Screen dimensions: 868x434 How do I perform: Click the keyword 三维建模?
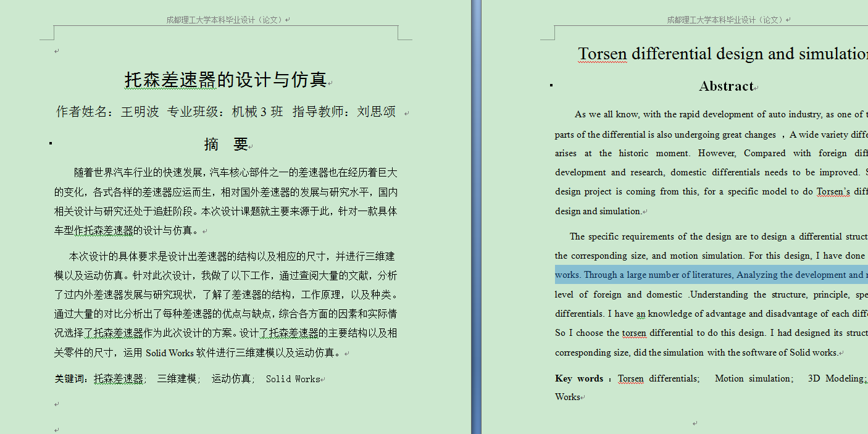[x=177, y=378]
